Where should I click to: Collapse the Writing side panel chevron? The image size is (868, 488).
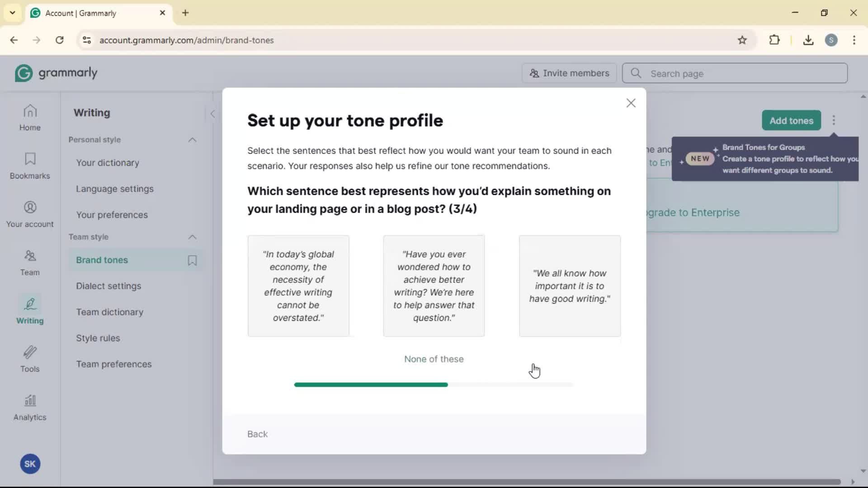point(212,114)
